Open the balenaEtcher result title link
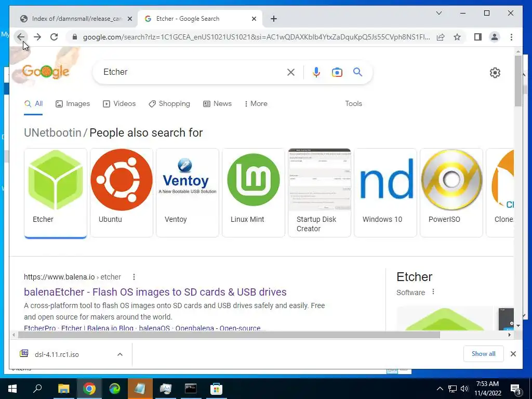Screen dimensions: 532x399 (155, 292)
